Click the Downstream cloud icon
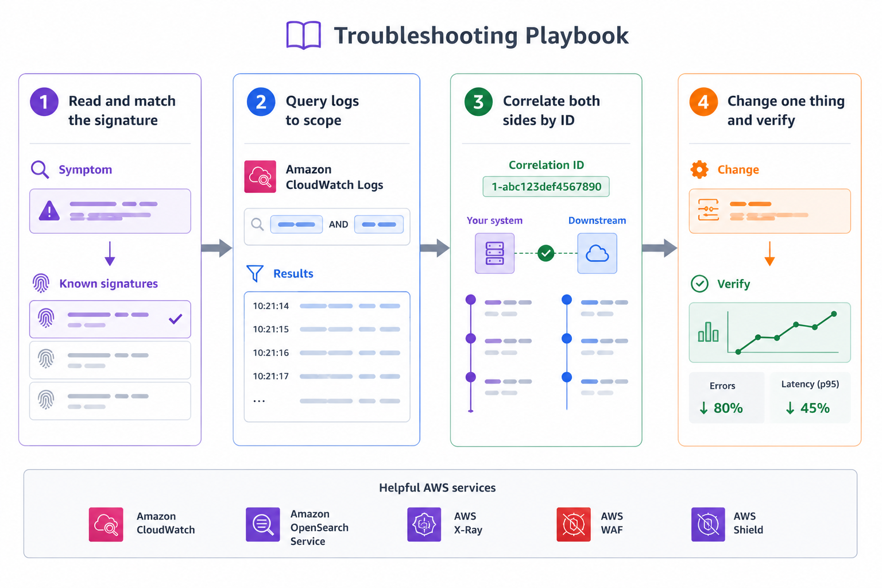 (x=597, y=253)
